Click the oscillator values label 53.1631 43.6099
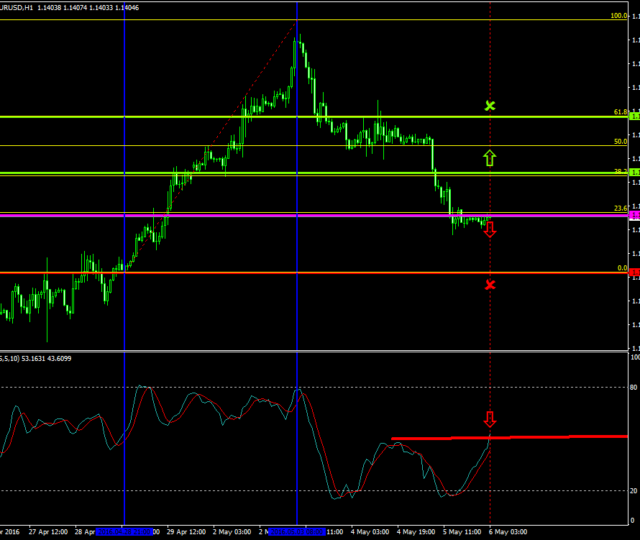Screen dimensions: 640x540 pyautogui.click(x=62, y=358)
